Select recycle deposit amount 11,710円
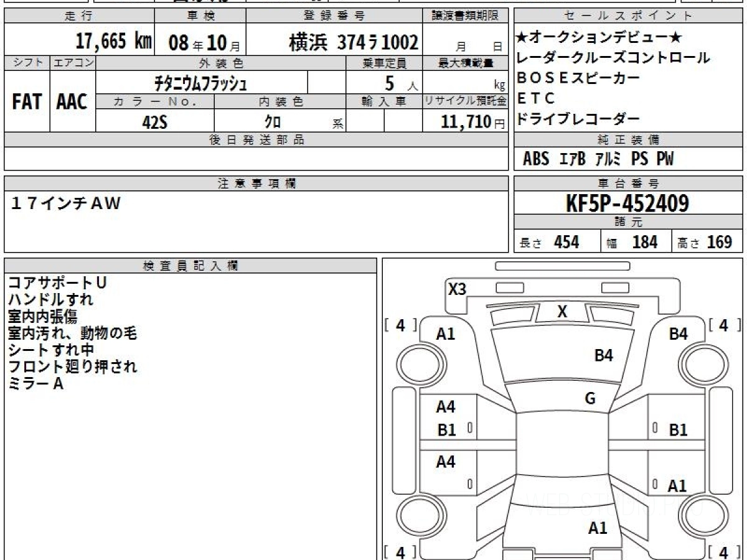 473,121
